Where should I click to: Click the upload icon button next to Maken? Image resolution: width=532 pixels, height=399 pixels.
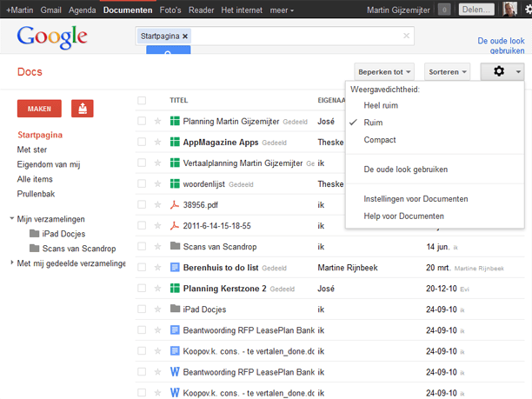coord(83,109)
